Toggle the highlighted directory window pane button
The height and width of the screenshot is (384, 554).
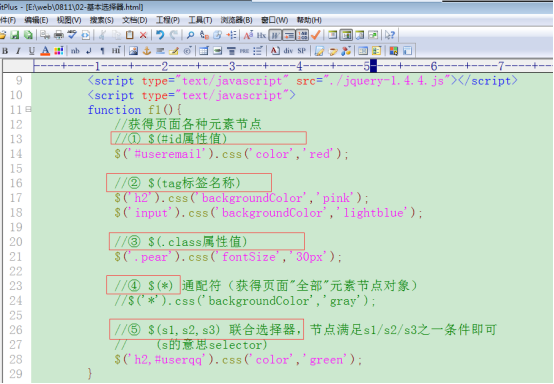[x=346, y=35]
